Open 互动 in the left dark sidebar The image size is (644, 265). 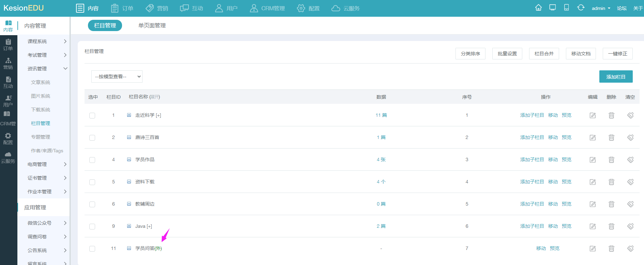coord(8,82)
